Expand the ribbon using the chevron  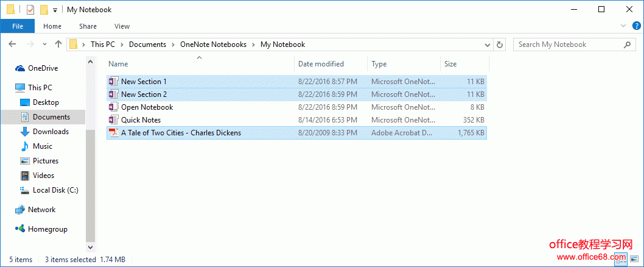[623, 26]
